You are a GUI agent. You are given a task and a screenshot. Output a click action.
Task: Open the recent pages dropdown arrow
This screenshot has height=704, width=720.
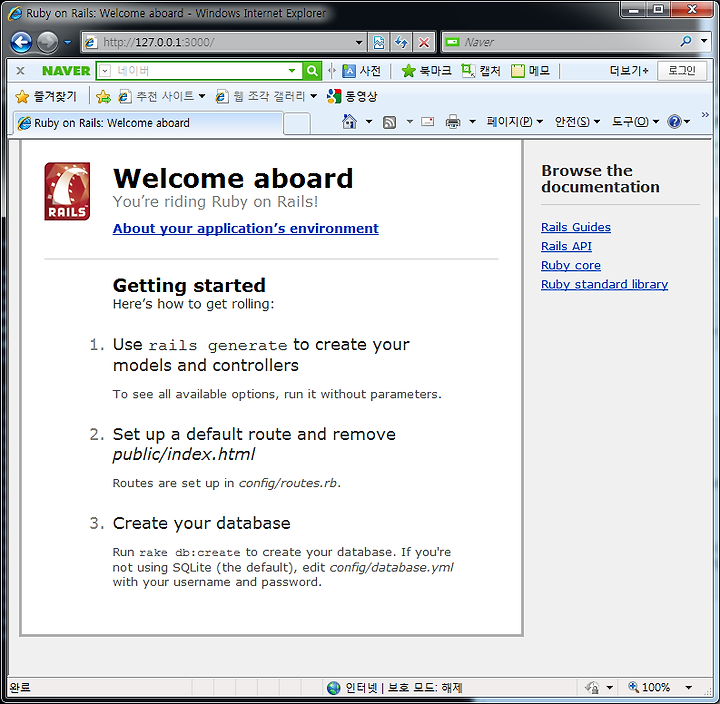point(68,43)
